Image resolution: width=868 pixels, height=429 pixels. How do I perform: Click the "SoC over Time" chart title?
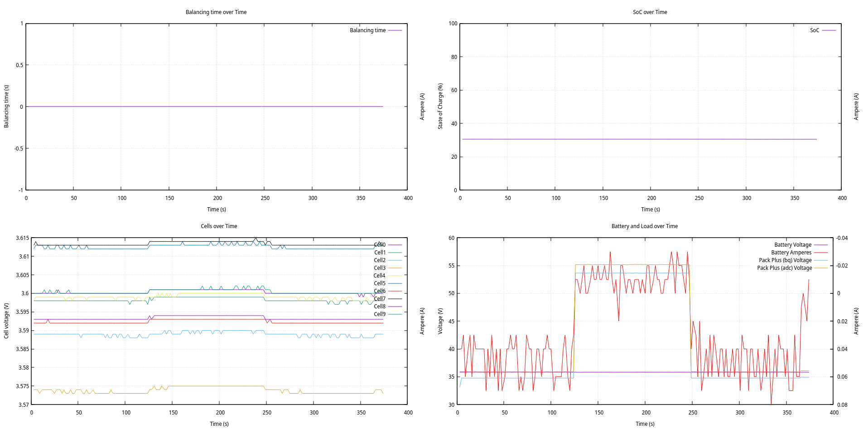pyautogui.click(x=650, y=12)
